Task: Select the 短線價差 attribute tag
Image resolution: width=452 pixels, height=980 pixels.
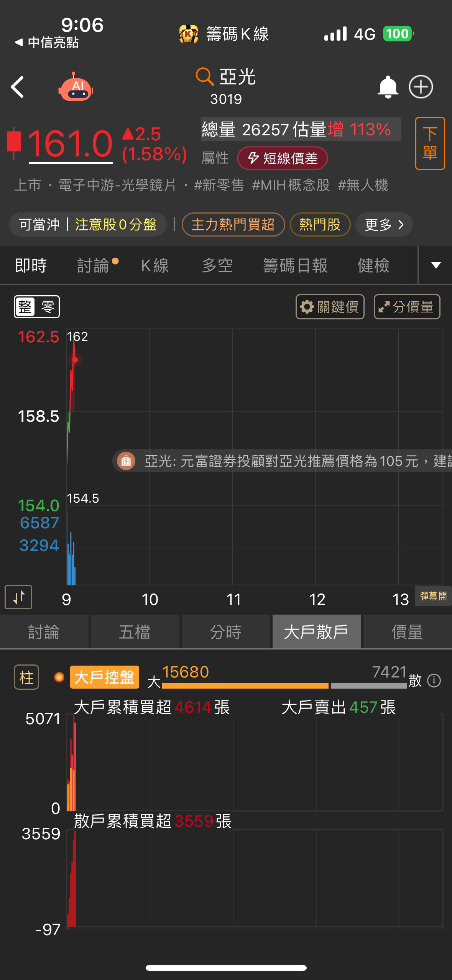Action: (x=282, y=158)
